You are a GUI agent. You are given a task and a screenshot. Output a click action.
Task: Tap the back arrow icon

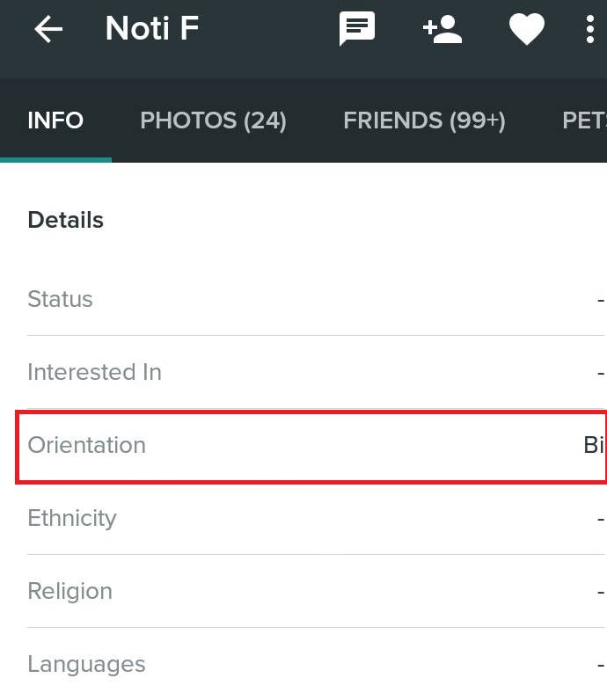(x=48, y=29)
